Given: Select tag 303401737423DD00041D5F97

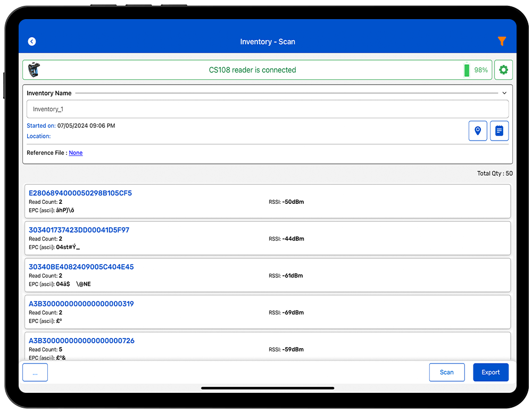Looking at the screenshot, I should [x=79, y=230].
